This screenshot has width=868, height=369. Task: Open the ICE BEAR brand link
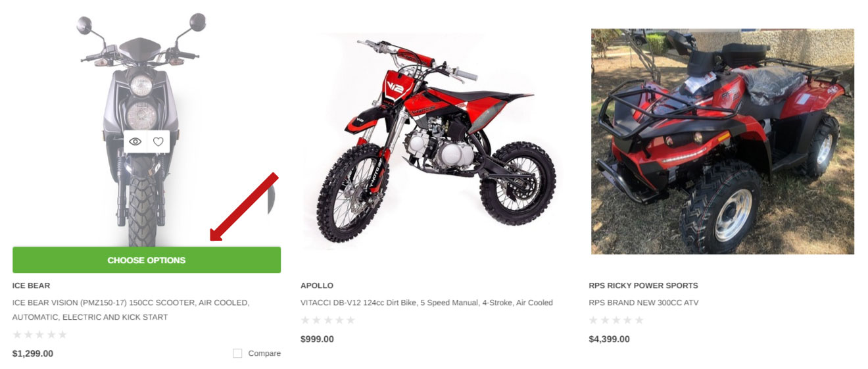click(x=31, y=285)
